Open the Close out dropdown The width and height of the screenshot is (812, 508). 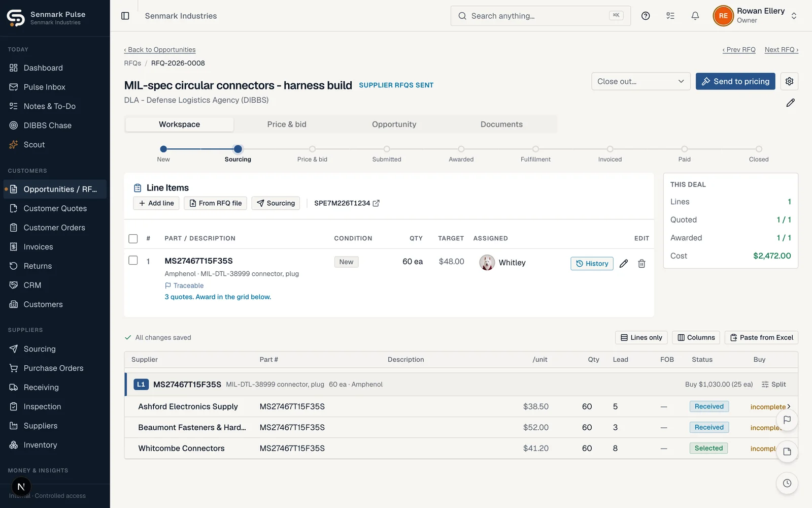click(640, 81)
